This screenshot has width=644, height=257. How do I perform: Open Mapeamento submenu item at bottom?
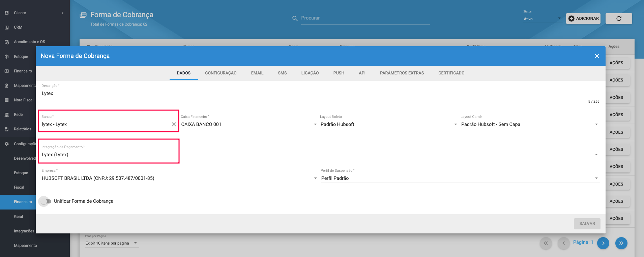25,246
